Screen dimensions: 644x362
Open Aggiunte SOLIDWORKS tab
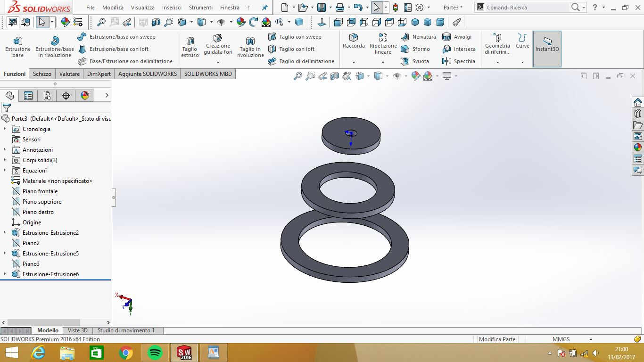[x=148, y=74]
